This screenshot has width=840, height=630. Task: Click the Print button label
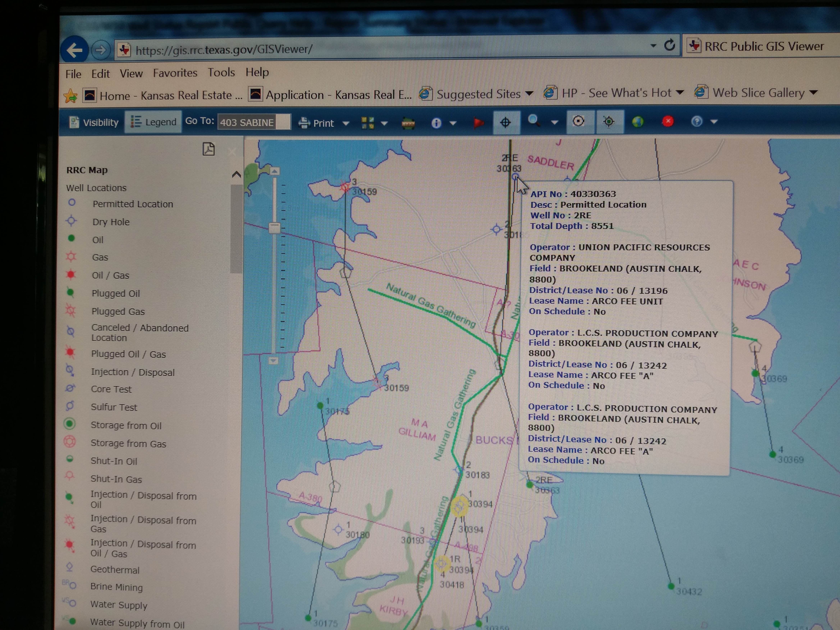click(324, 123)
